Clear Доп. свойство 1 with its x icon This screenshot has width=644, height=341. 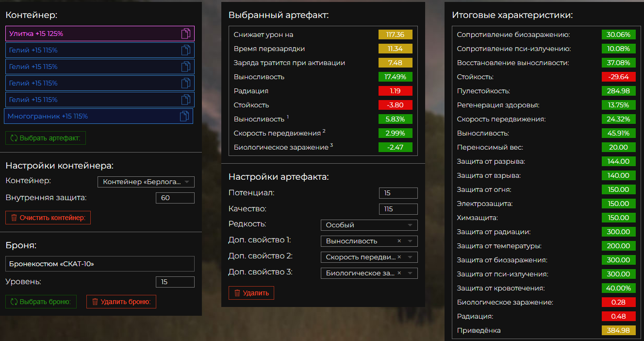(399, 241)
